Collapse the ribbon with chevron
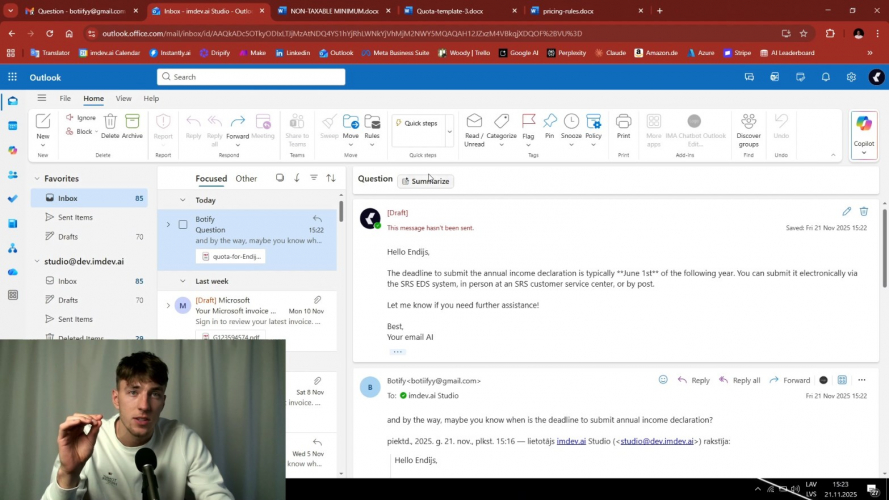Viewport: 889px width, 500px height. [x=833, y=155]
